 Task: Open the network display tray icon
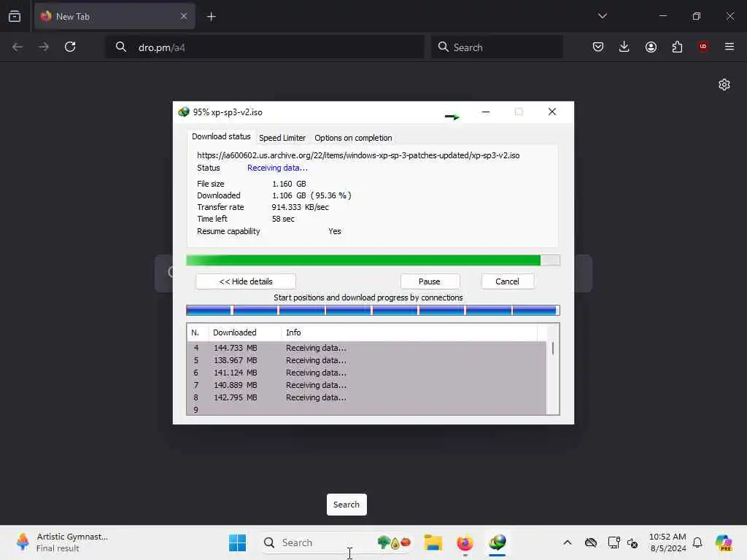coord(614,542)
